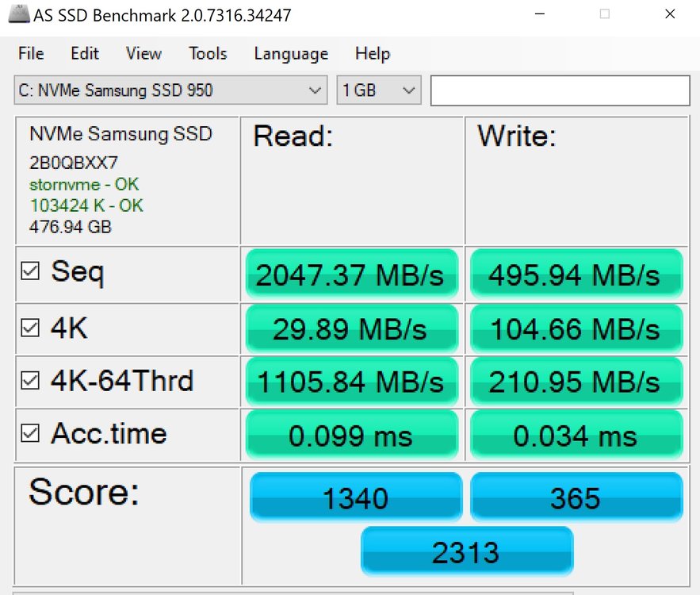Open the File menu

pos(31,54)
